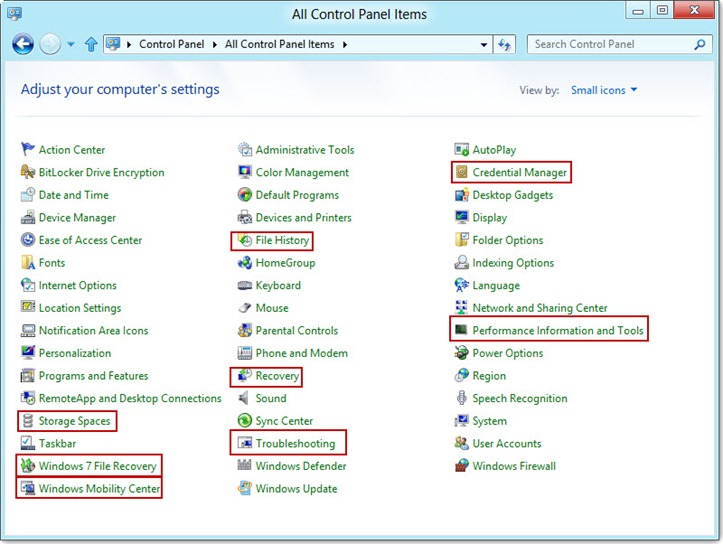Open the Display link
Screen dimensions: 723x544
click(x=490, y=218)
